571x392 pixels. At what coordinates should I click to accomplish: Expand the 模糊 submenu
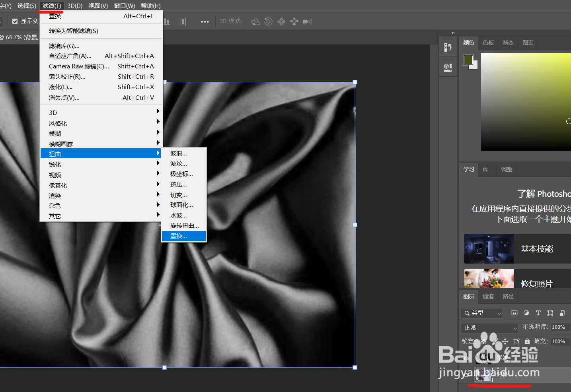[101, 134]
